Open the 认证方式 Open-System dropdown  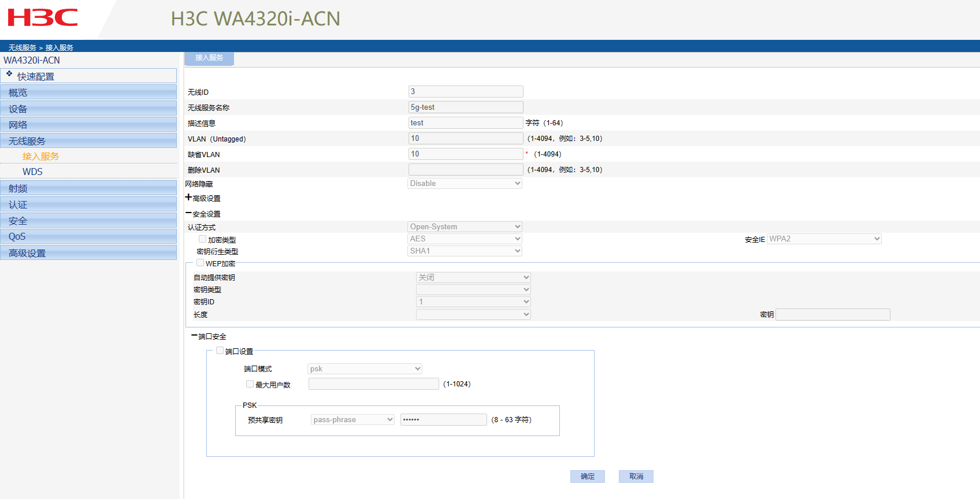coord(465,227)
